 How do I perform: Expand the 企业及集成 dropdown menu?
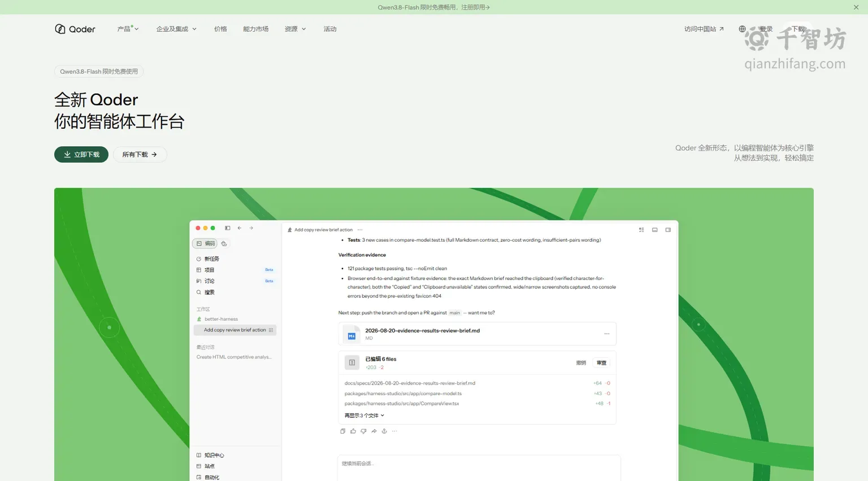pos(176,29)
